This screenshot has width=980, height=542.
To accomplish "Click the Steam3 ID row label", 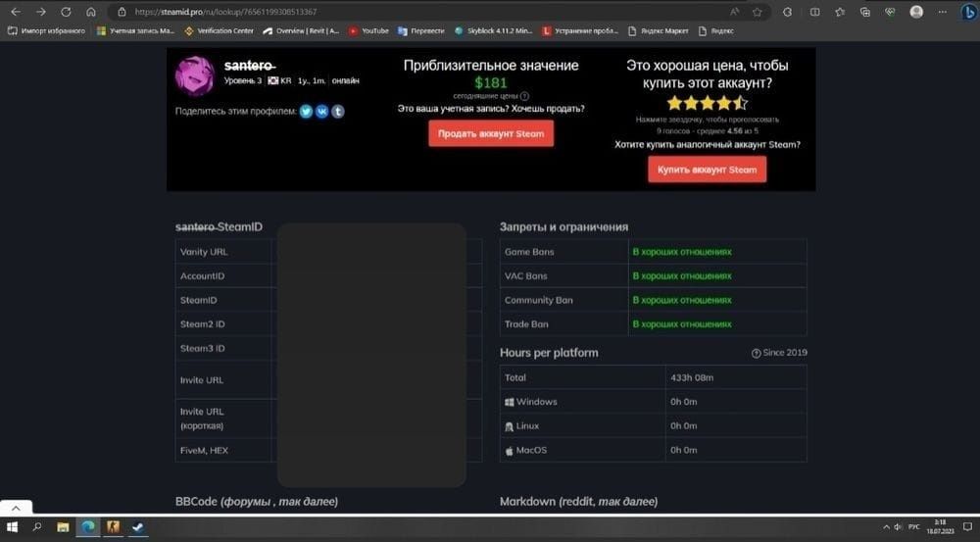I will tap(203, 348).
